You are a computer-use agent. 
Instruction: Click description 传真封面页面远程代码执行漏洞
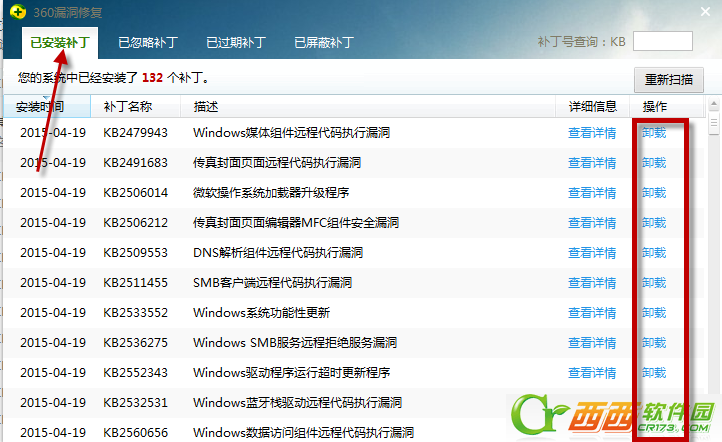click(277, 163)
